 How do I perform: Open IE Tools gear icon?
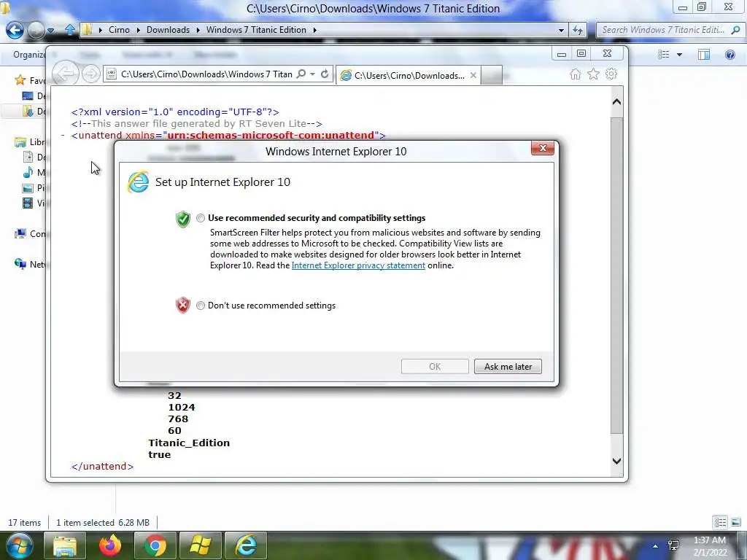click(611, 74)
